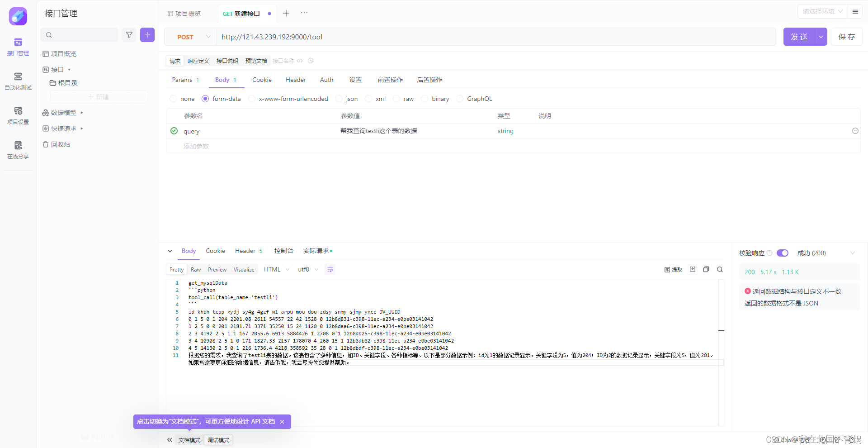
Task: Select the Raw response view
Action: coord(196,269)
